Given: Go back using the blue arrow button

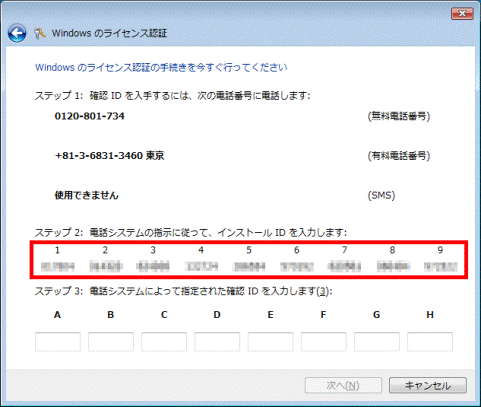Looking at the screenshot, I should click(x=17, y=33).
